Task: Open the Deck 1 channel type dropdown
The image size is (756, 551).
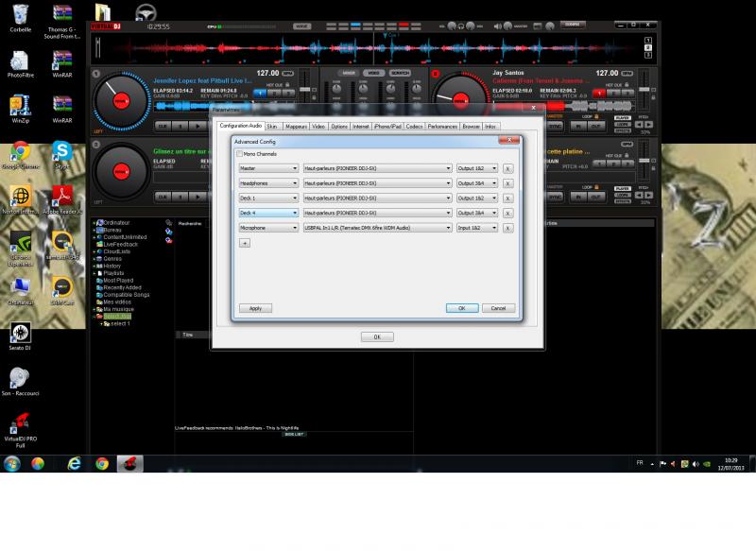Action: (x=268, y=198)
